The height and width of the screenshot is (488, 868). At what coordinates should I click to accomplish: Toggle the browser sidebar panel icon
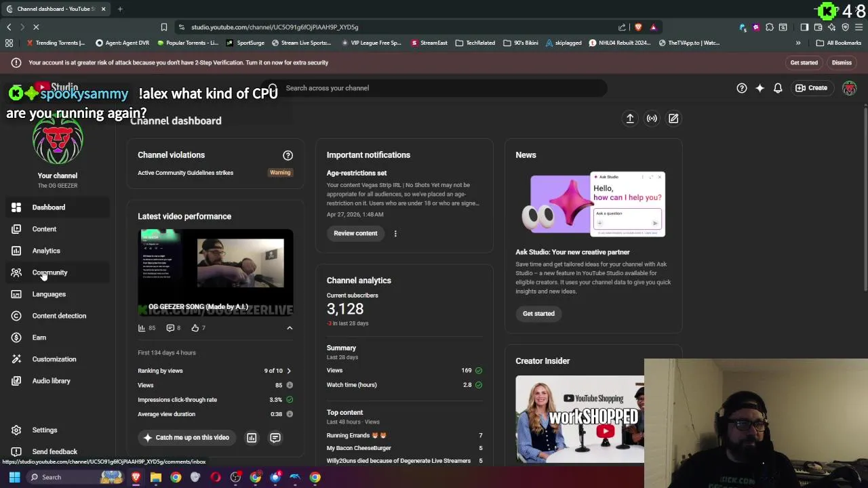pos(804,27)
